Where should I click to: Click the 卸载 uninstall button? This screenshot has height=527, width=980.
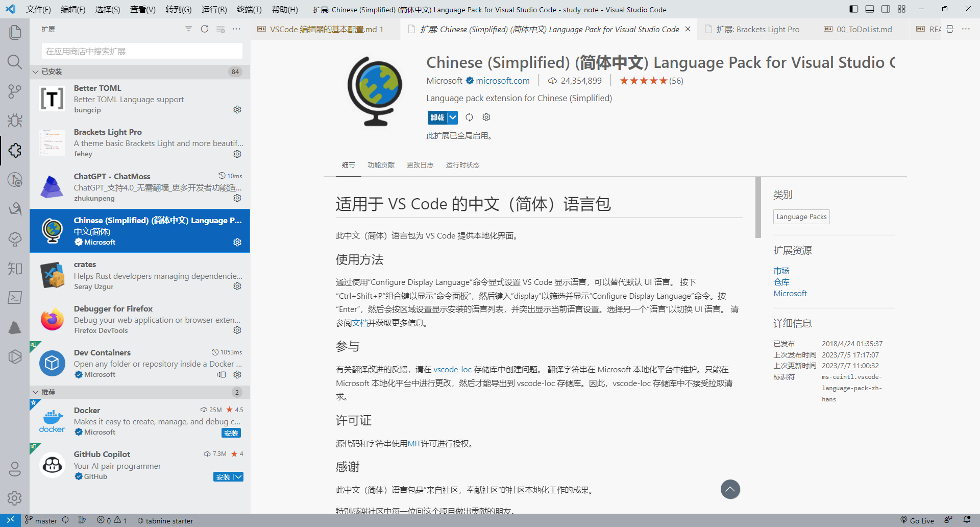click(437, 117)
